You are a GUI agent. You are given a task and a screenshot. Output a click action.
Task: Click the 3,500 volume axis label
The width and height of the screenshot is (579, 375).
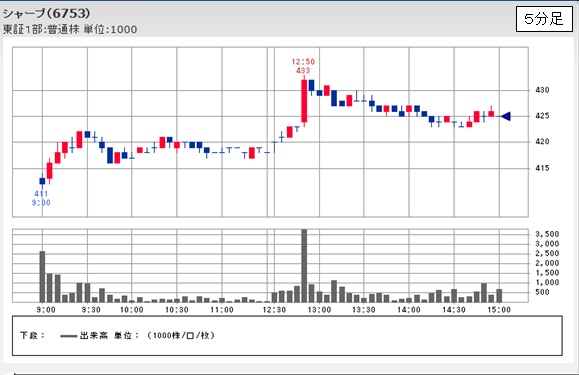pyautogui.click(x=547, y=234)
